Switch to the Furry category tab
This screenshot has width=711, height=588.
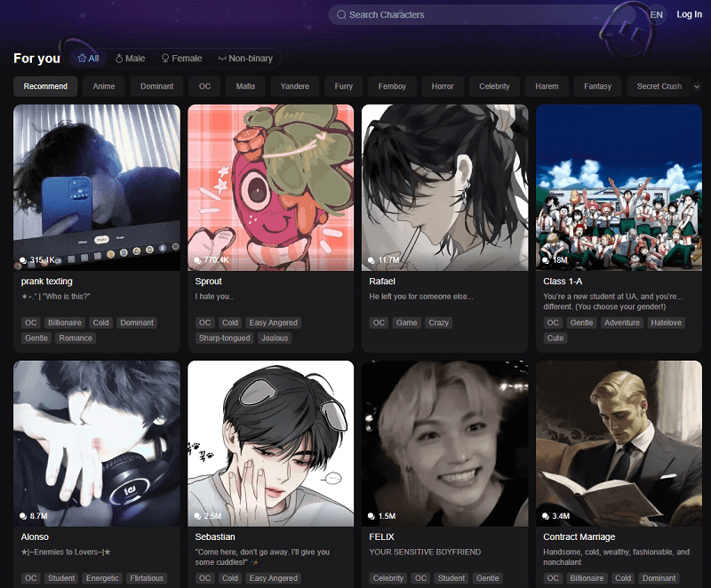(x=344, y=86)
